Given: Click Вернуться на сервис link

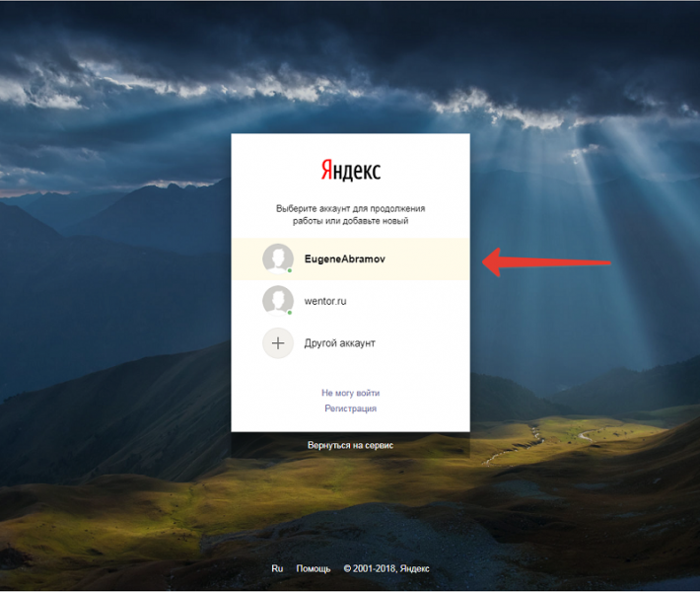Looking at the screenshot, I should coord(350,445).
